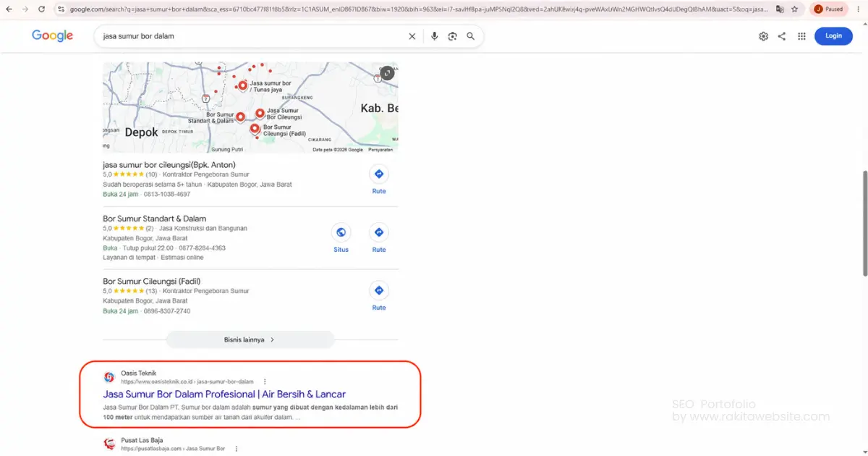Image resolution: width=868 pixels, height=456 pixels.
Task: Click the Pusat Las Baja site name
Action: [142, 440]
